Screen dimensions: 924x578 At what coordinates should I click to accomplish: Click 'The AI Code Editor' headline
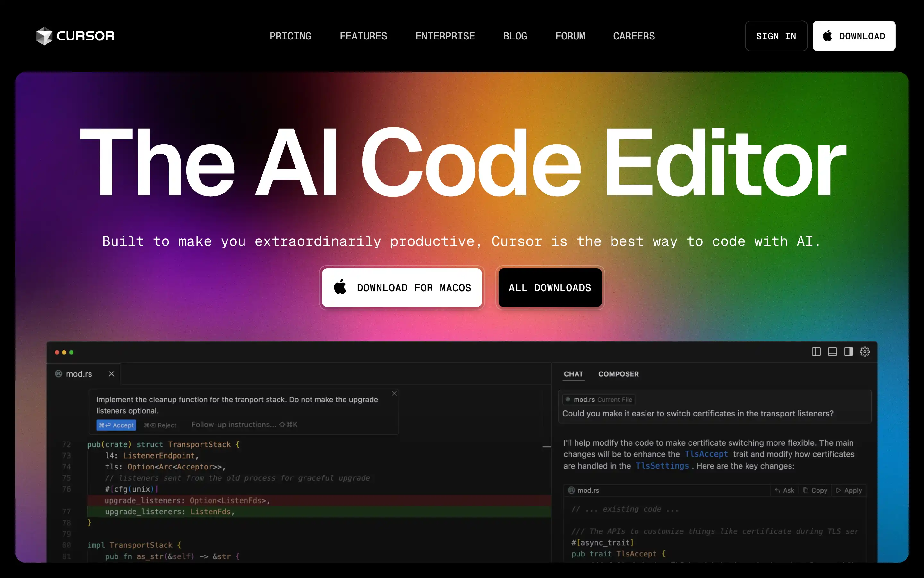(x=463, y=162)
